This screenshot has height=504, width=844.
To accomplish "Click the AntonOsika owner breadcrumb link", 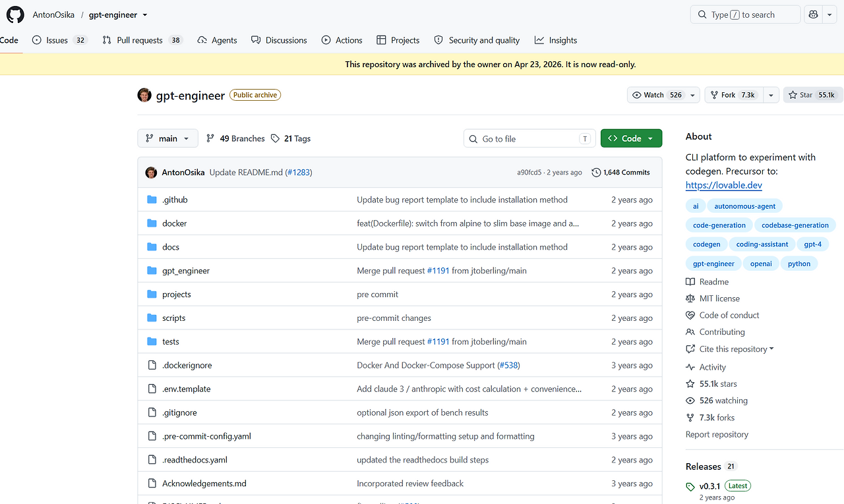I will click(53, 15).
